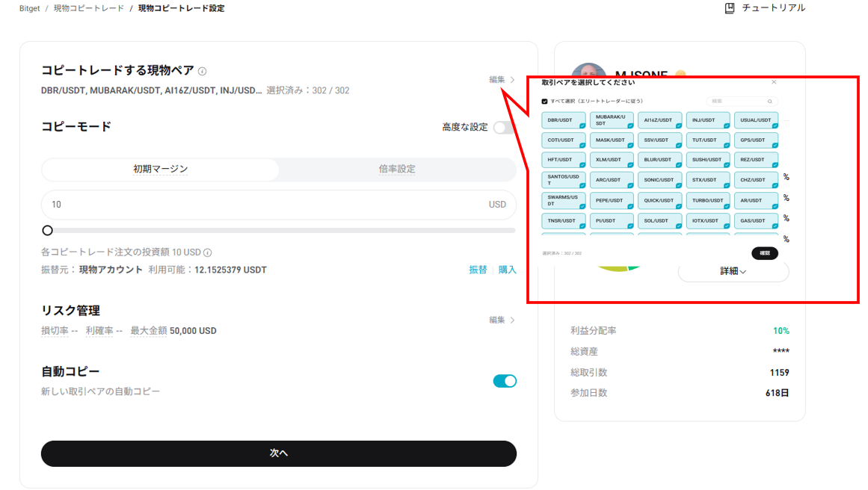This screenshot has height=490, width=868.
Task: Switch to the 倍率設定 tab
Action: (x=397, y=170)
